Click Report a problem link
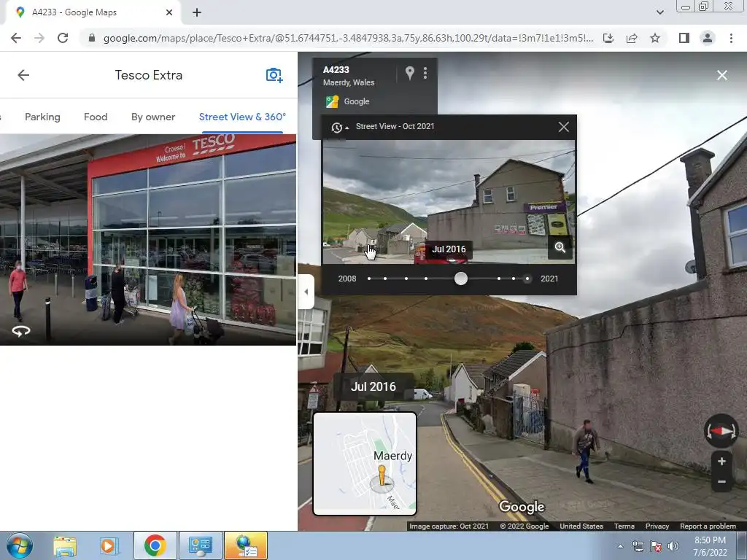 click(x=708, y=526)
